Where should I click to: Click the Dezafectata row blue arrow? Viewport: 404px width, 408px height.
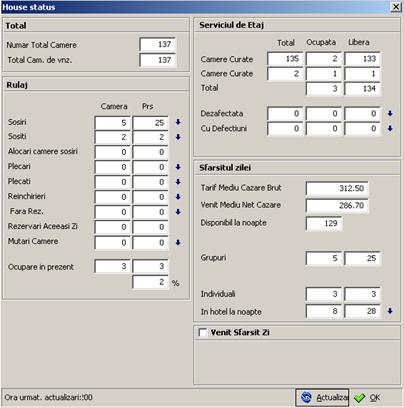(x=390, y=114)
